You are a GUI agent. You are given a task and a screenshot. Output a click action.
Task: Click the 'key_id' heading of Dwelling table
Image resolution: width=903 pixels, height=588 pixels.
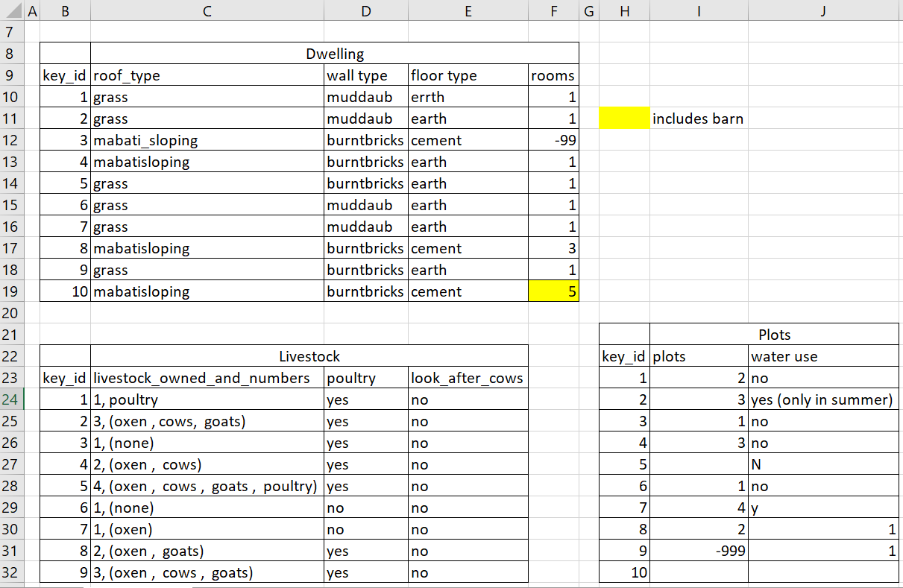65,75
